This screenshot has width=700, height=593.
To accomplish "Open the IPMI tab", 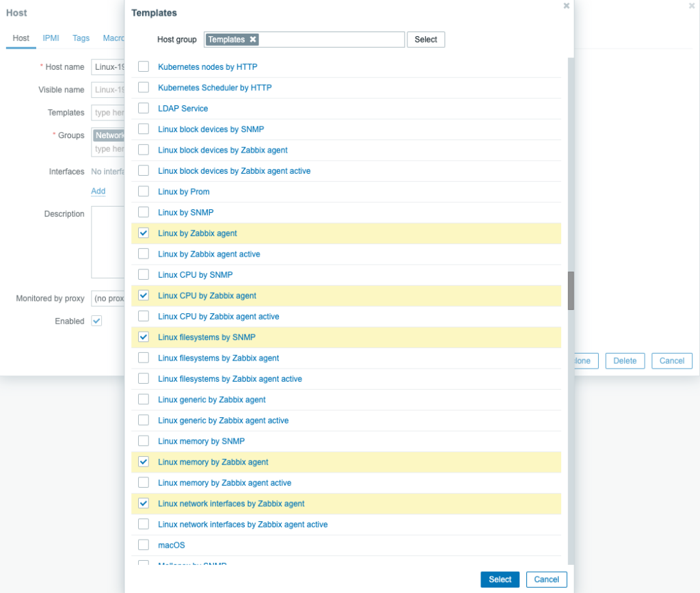I will [x=51, y=38].
